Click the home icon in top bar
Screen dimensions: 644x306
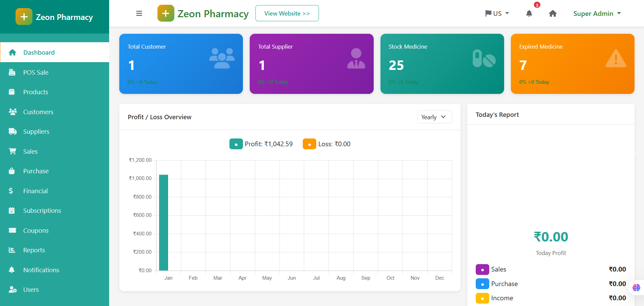(552, 14)
